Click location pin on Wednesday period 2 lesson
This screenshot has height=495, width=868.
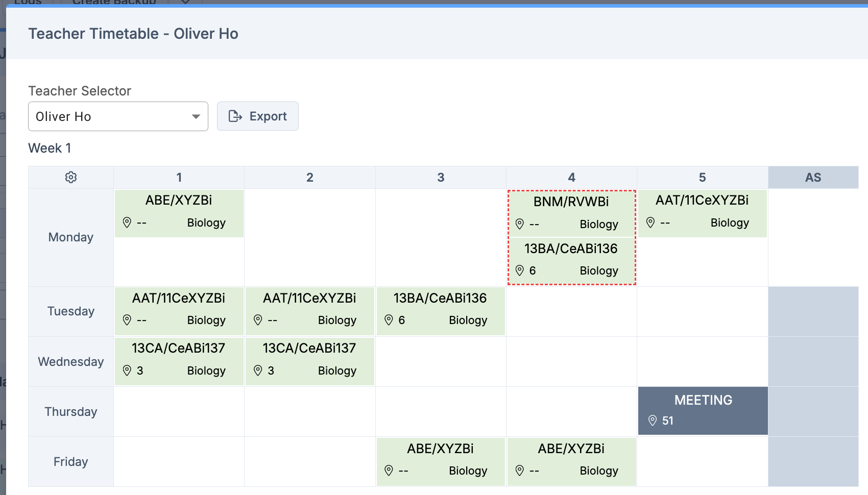pyautogui.click(x=258, y=370)
